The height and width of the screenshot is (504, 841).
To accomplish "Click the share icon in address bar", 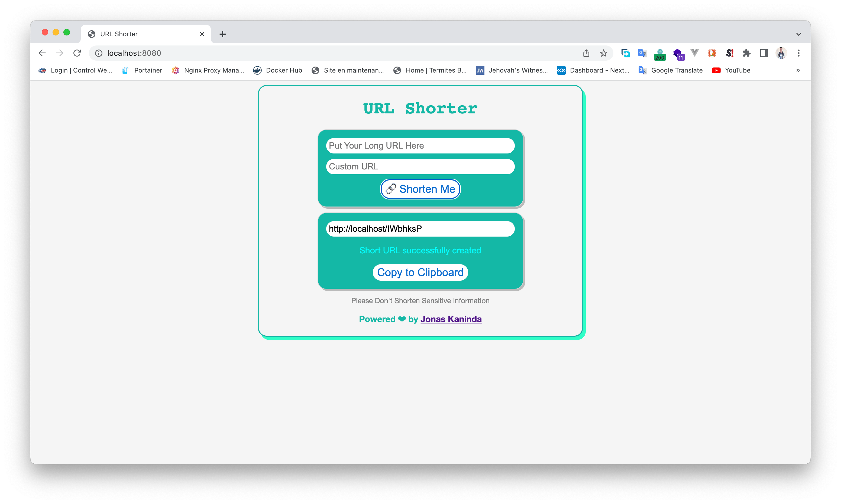I will coord(586,53).
